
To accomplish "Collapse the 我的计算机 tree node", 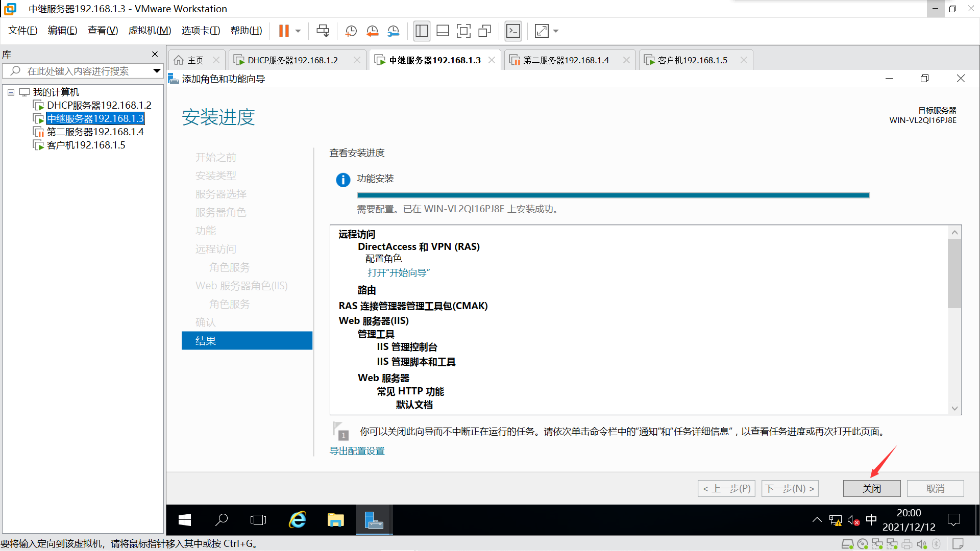I will point(11,92).
